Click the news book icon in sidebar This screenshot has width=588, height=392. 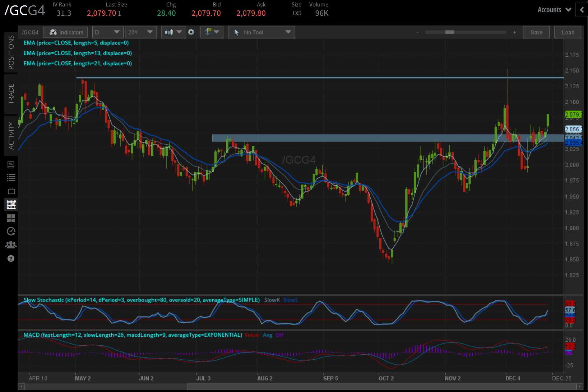(x=11, y=164)
